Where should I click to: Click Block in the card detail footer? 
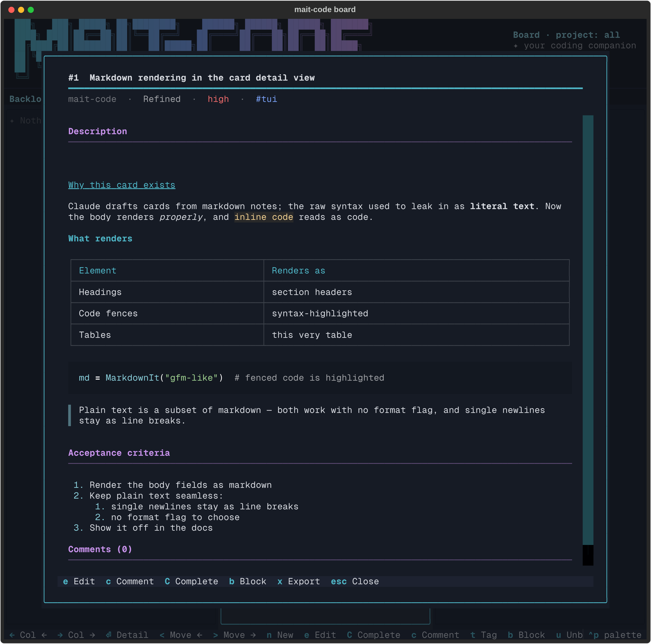coord(248,581)
